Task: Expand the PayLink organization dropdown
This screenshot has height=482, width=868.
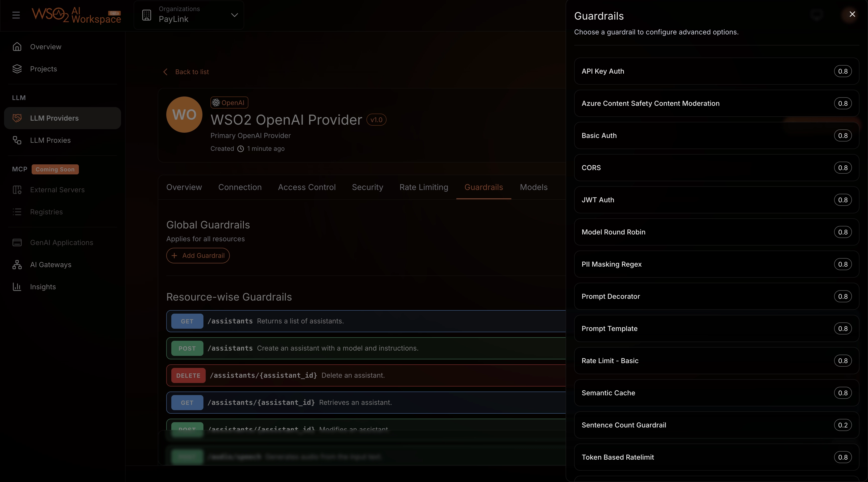Action: [234, 15]
